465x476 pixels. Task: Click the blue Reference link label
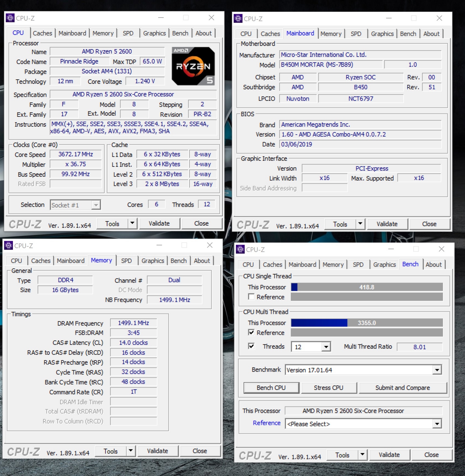click(x=267, y=423)
